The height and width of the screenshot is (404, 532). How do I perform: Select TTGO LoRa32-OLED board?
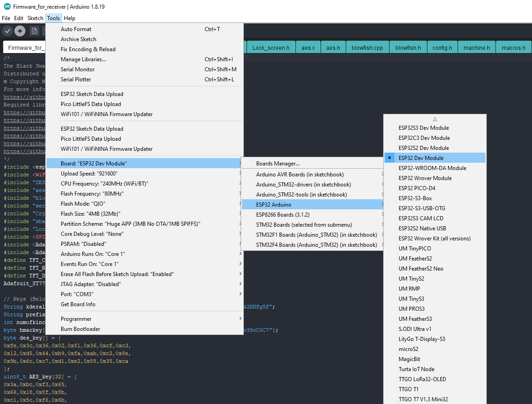pyautogui.click(x=435, y=379)
